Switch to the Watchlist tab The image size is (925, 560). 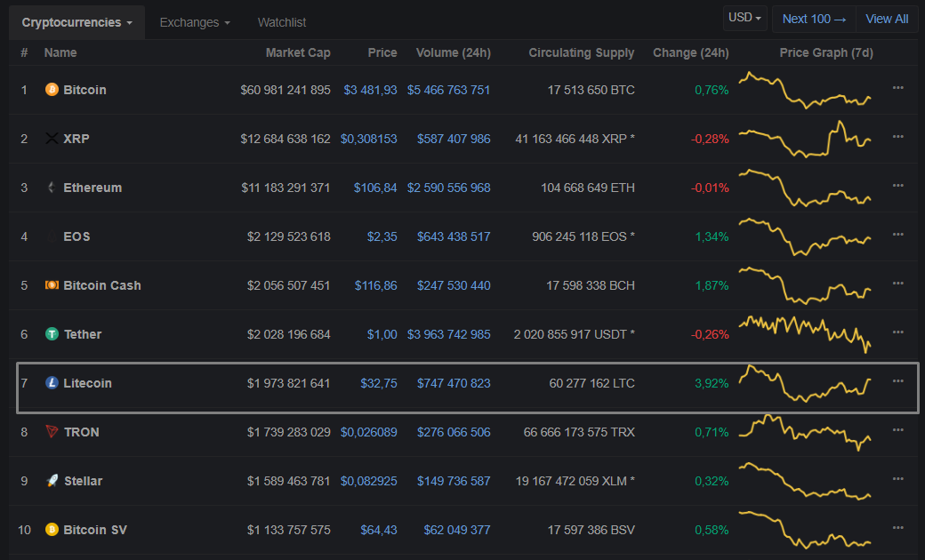point(282,22)
